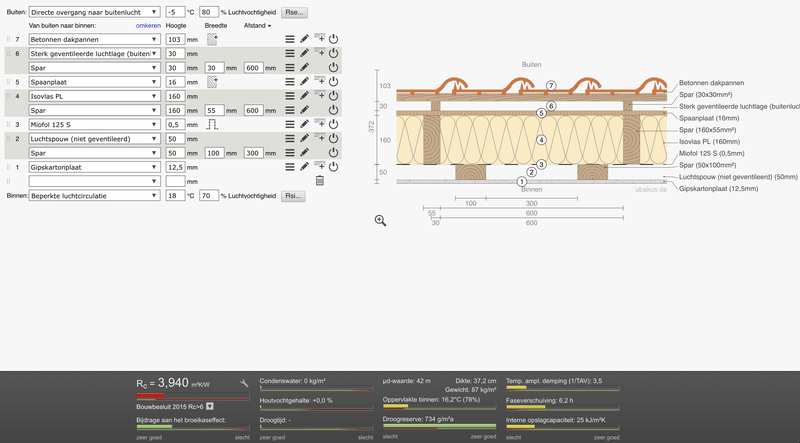Disable the Isovlas PL layer with power icon

coord(334,96)
